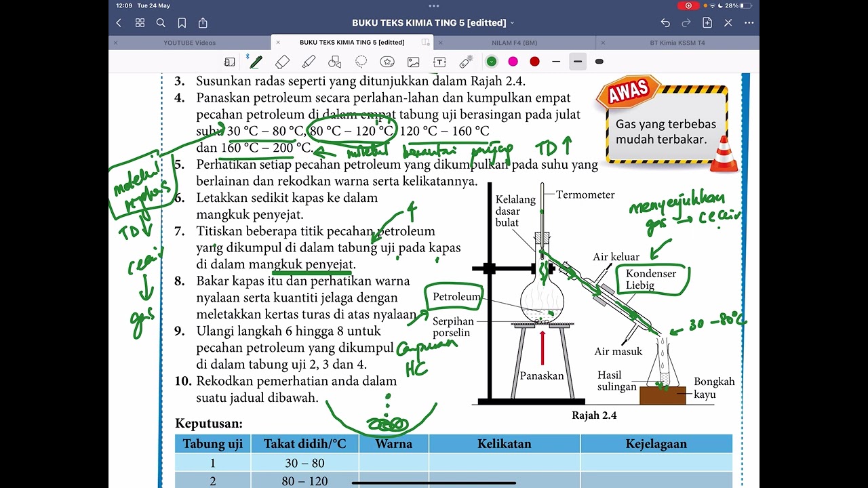The height and width of the screenshot is (488, 868).
Task: Open the iPad multitasking three-dot control
Action: pos(434,5)
